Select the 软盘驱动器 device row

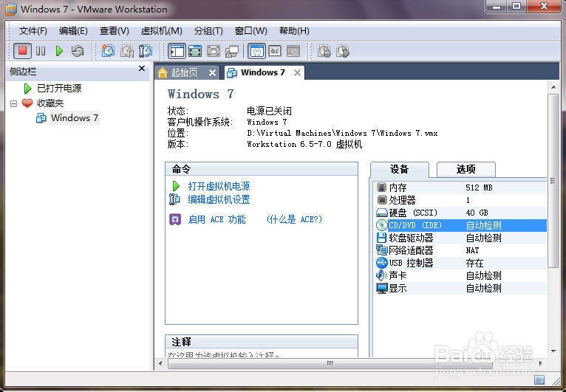pyautogui.click(x=460, y=238)
